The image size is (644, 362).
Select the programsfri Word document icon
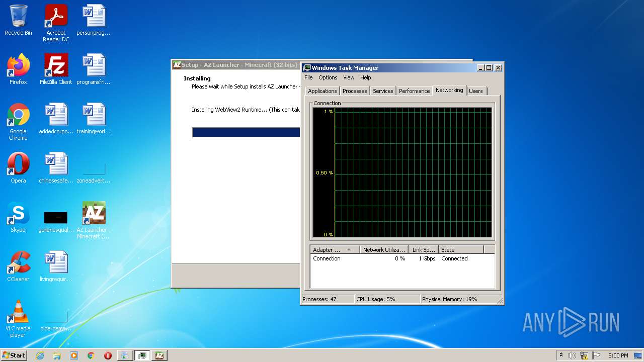coord(94,69)
